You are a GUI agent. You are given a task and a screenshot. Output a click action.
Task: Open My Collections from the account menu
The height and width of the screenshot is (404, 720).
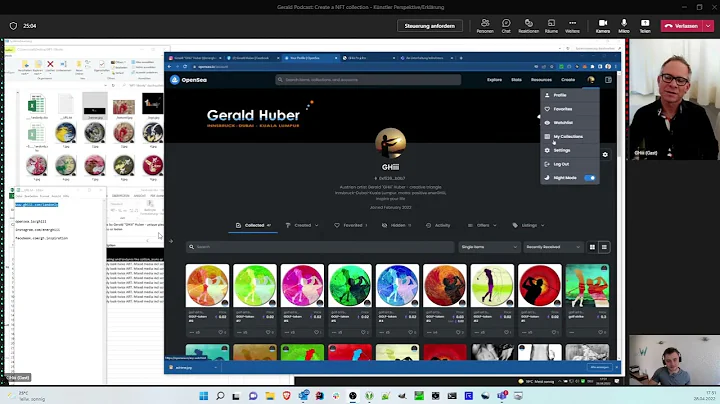pyautogui.click(x=570, y=136)
